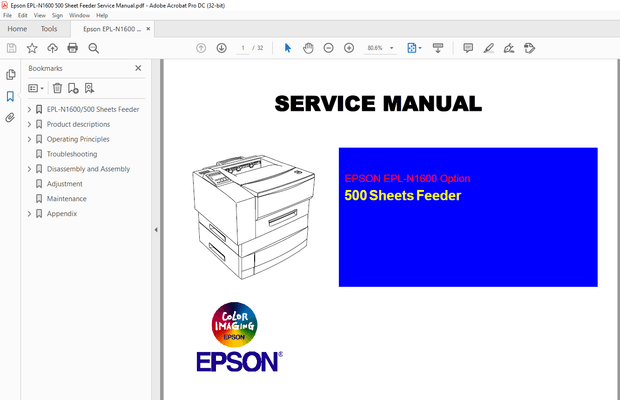Open the Edit menu

click(23, 15)
